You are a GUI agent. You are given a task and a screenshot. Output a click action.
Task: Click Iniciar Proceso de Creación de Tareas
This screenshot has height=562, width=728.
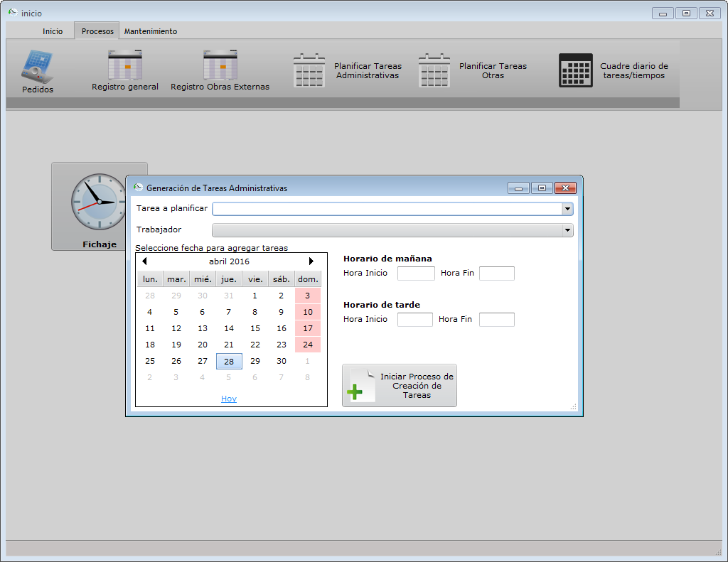400,386
